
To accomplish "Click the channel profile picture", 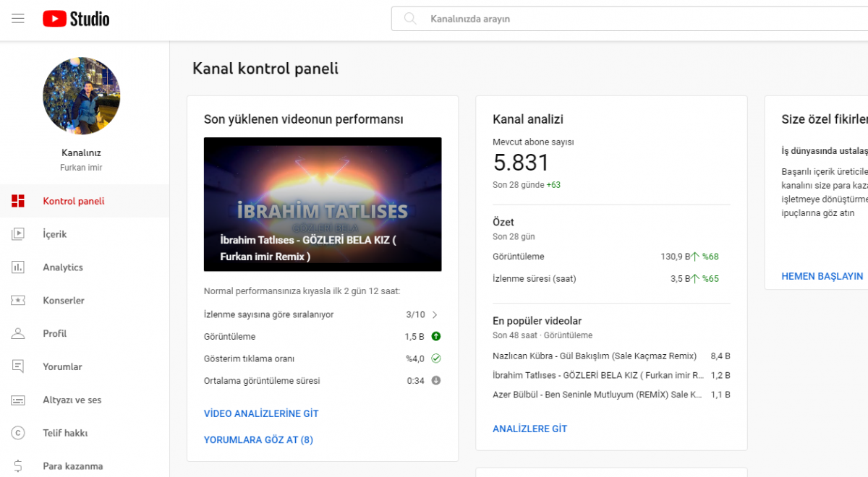I will [x=81, y=96].
